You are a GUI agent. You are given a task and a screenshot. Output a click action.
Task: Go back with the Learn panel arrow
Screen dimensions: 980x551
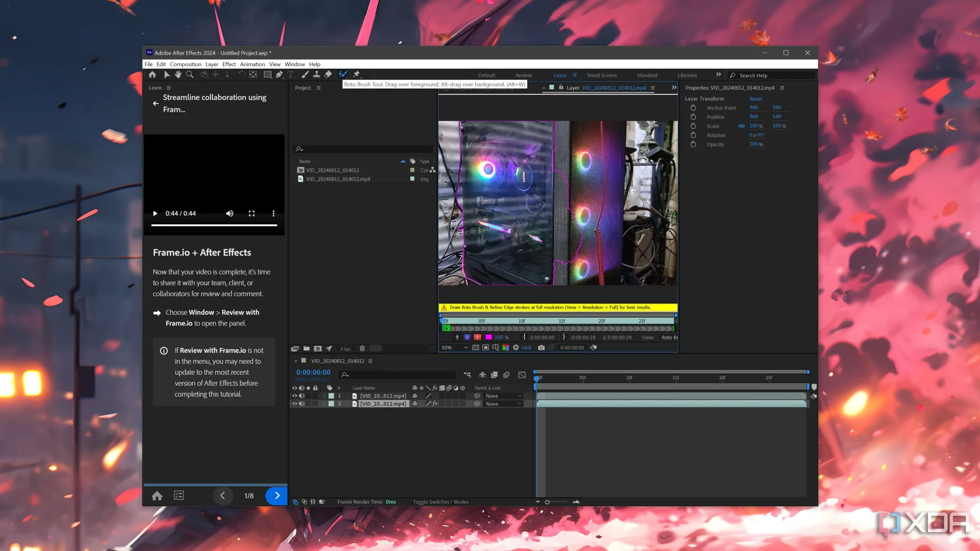[x=155, y=104]
